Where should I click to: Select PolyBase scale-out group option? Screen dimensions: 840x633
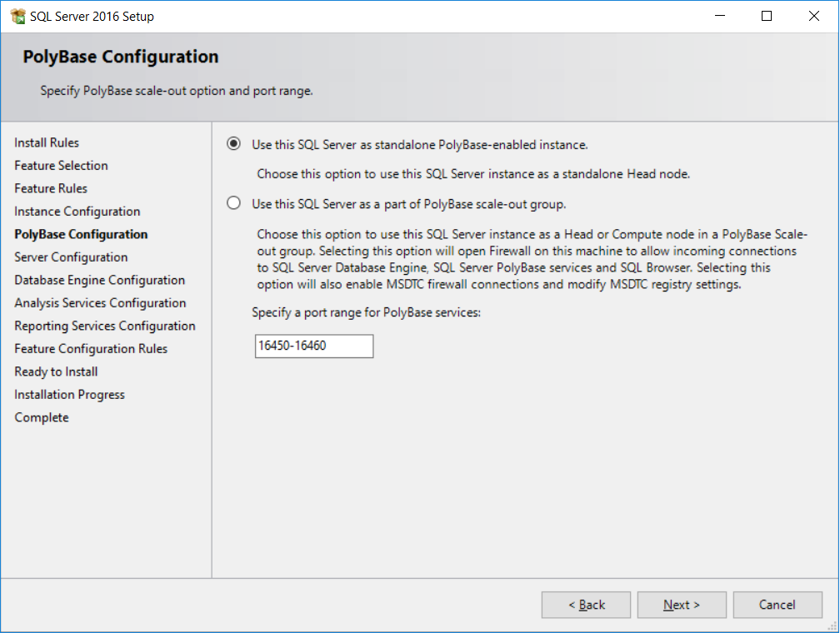click(x=233, y=203)
